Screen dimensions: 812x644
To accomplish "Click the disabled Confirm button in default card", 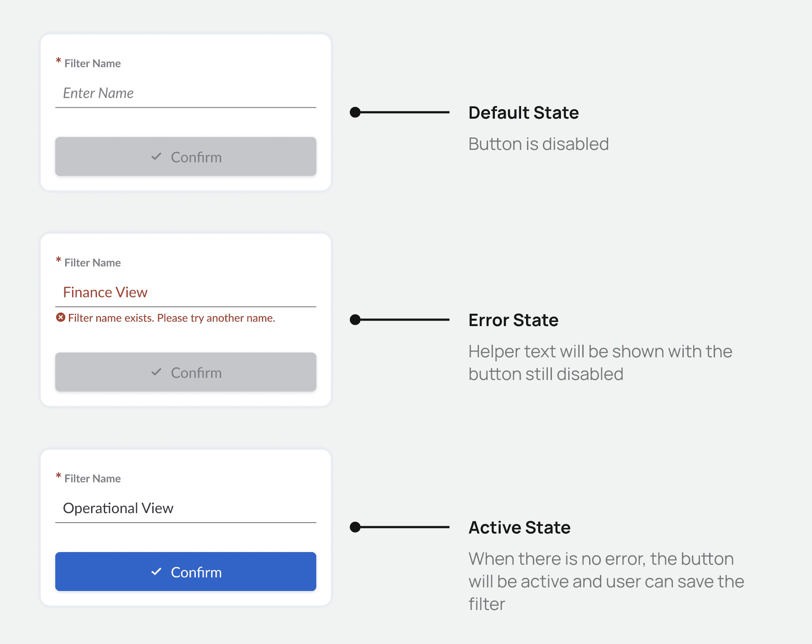I will (186, 157).
